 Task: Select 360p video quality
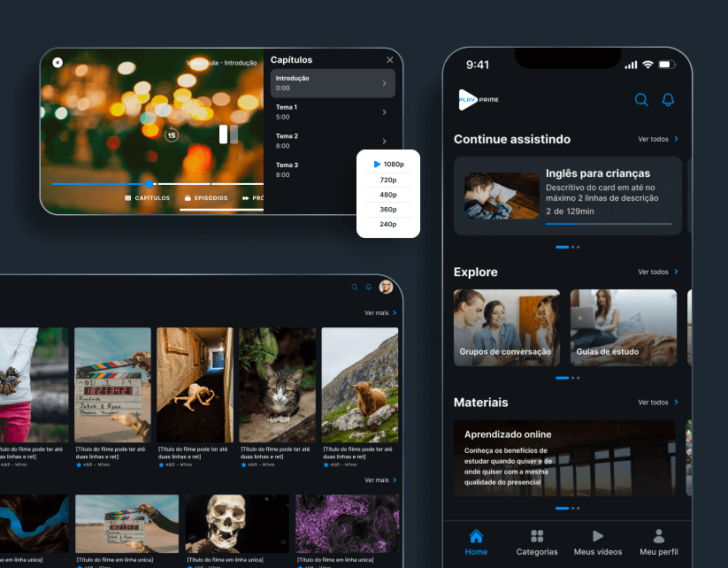(x=388, y=210)
